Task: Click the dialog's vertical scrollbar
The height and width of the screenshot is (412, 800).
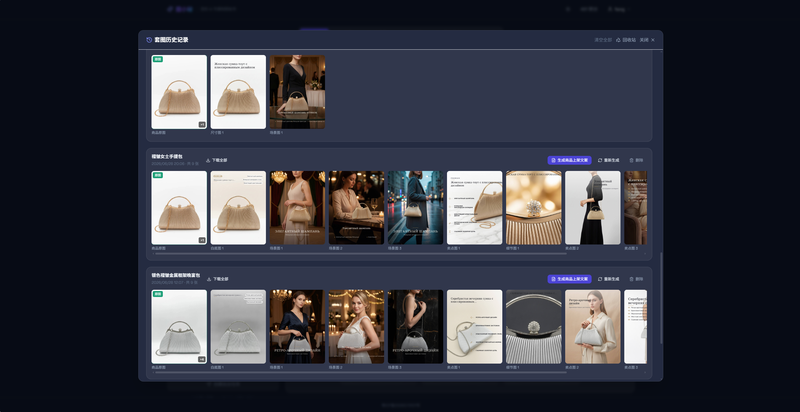Action: [x=661, y=298]
